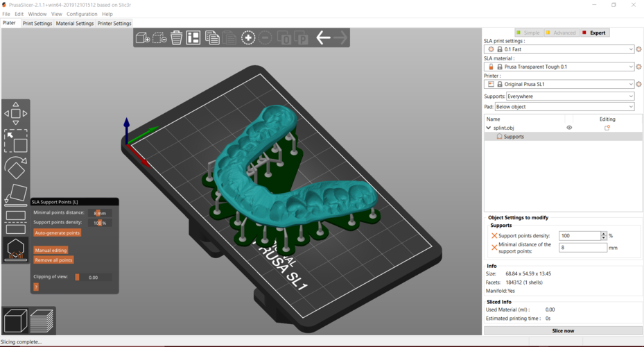Click Support points density spinner arrows

coord(603,235)
